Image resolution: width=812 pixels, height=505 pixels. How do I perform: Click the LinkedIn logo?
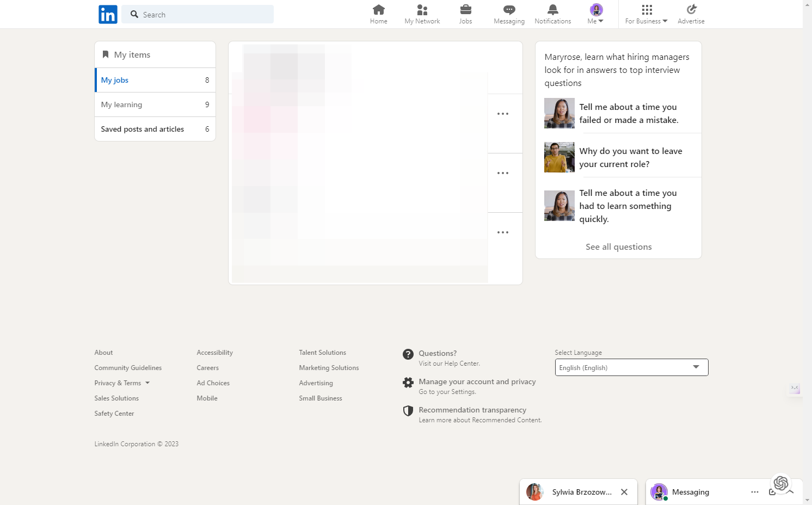click(x=108, y=14)
